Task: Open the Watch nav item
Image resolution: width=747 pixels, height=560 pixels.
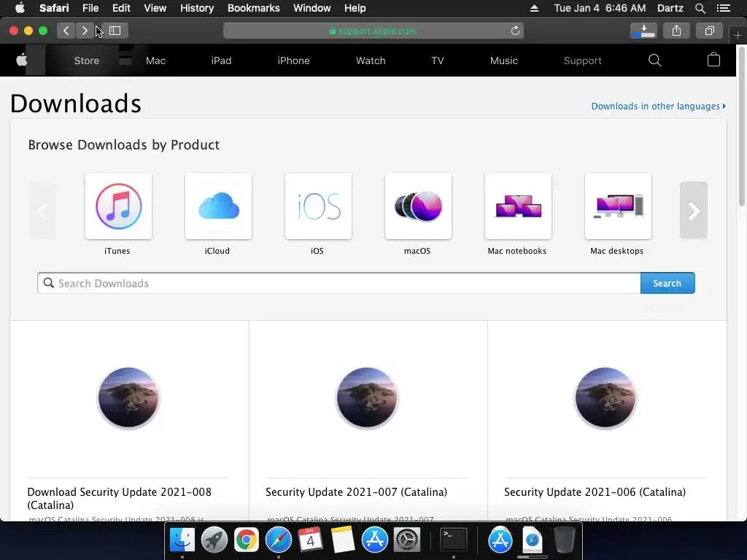Action: [x=371, y=61]
